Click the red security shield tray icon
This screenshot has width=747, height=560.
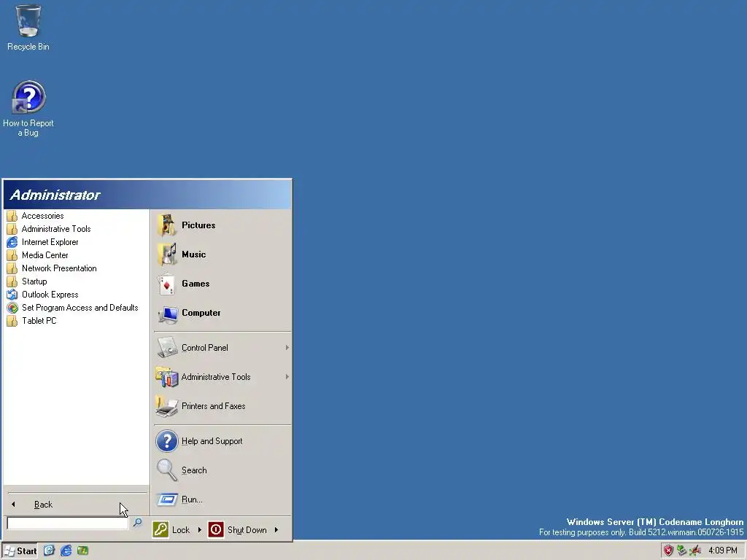[x=668, y=551]
